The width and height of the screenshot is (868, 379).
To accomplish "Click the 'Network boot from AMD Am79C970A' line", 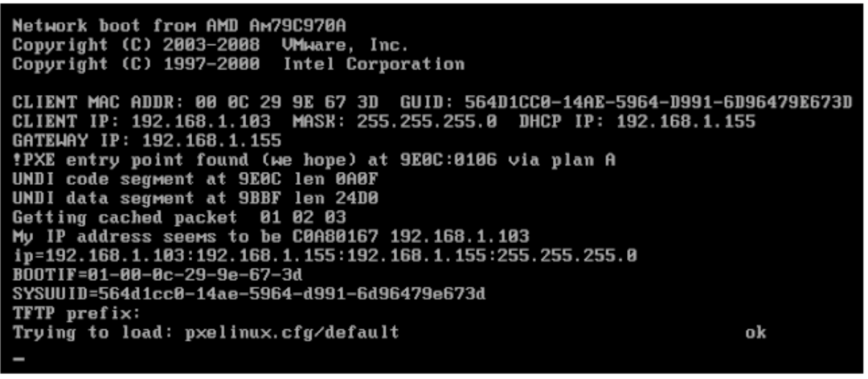I will point(180,26).
